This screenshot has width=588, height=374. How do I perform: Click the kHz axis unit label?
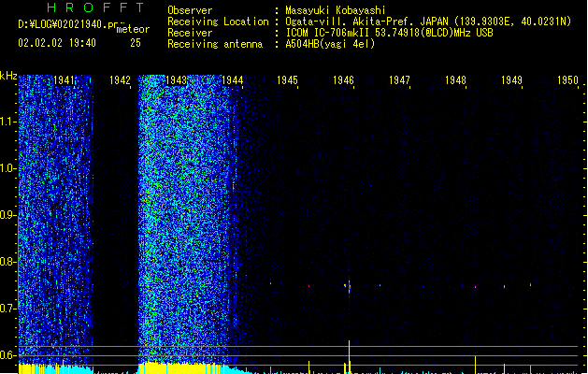[x=8, y=76]
